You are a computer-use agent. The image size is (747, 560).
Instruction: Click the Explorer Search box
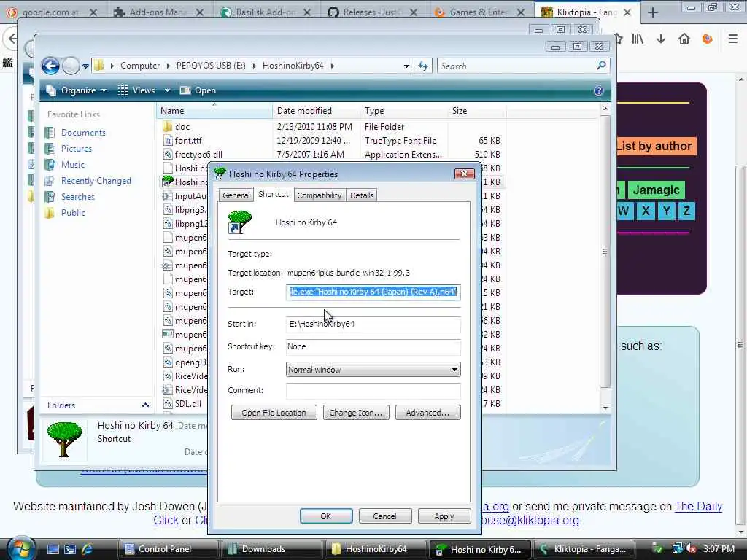tap(517, 66)
